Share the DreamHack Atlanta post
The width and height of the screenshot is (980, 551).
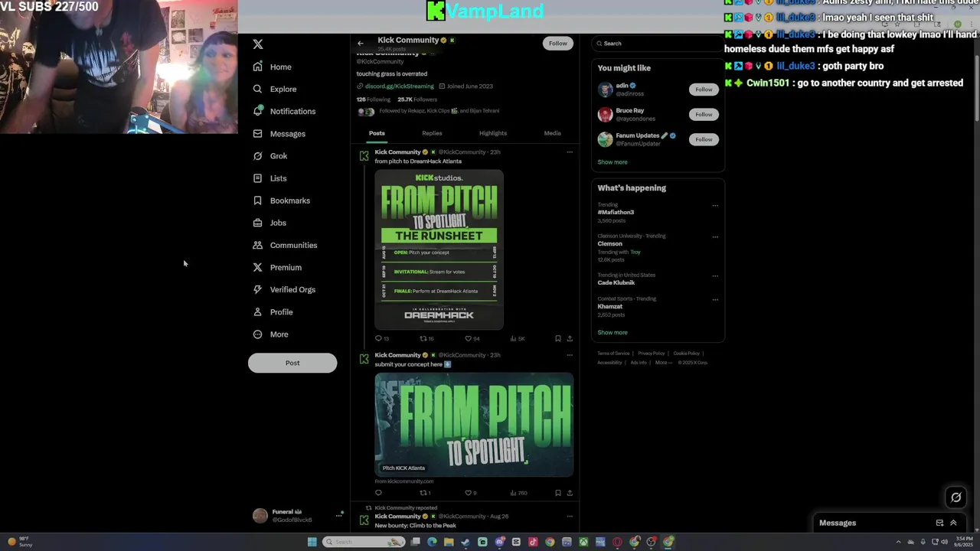(x=570, y=338)
